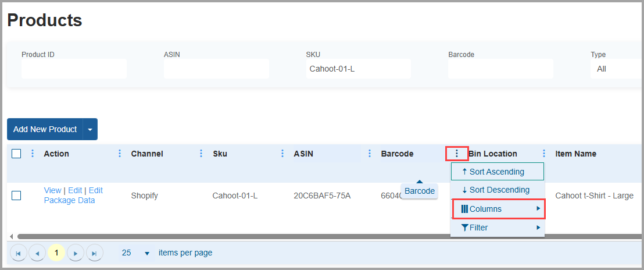Click the Item Name column header

click(x=576, y=154)
